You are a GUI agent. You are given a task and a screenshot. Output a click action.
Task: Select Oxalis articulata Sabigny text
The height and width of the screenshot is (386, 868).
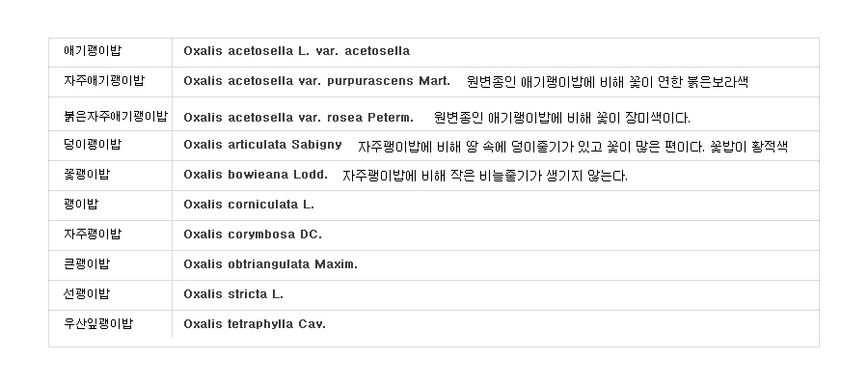click(262, 145)
